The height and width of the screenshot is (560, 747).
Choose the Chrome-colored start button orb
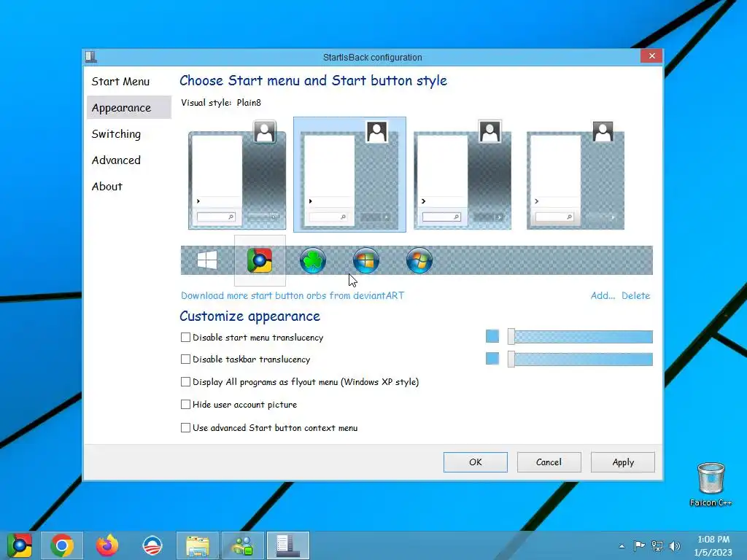click(260, 260)
